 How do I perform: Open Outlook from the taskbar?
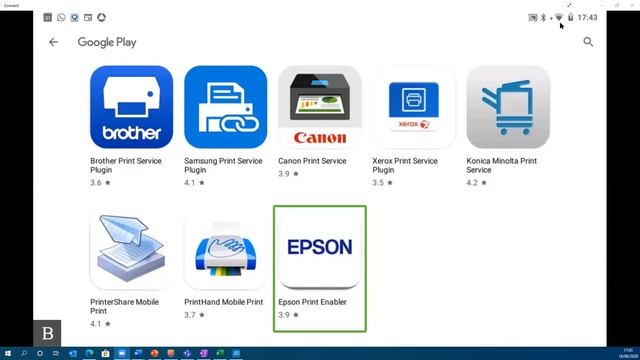click(x=73, y=353)
